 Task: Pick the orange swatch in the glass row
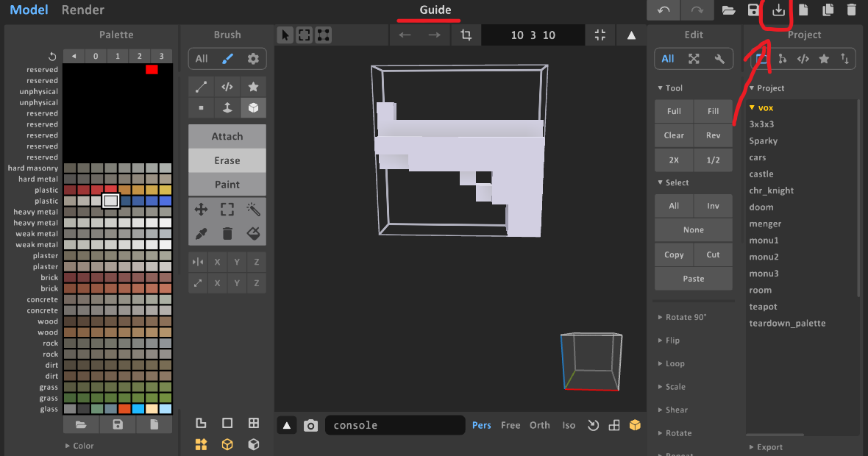click(x=124, y=409)
